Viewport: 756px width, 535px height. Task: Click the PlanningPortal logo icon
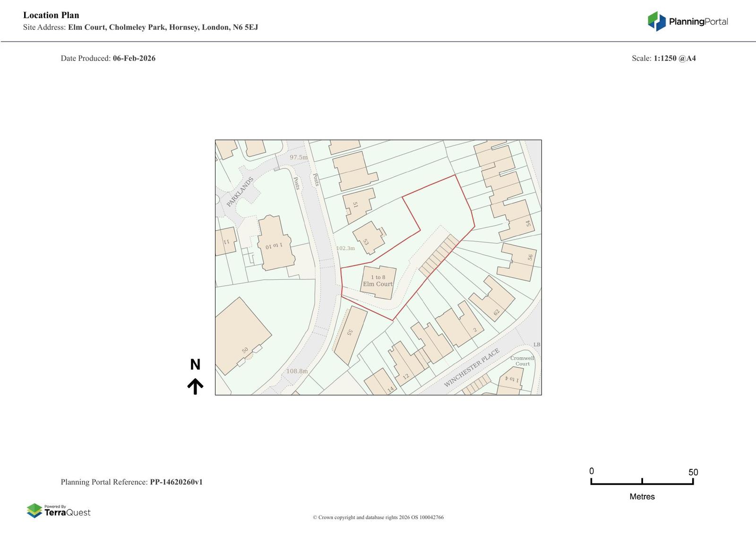[x=656, y=21]
